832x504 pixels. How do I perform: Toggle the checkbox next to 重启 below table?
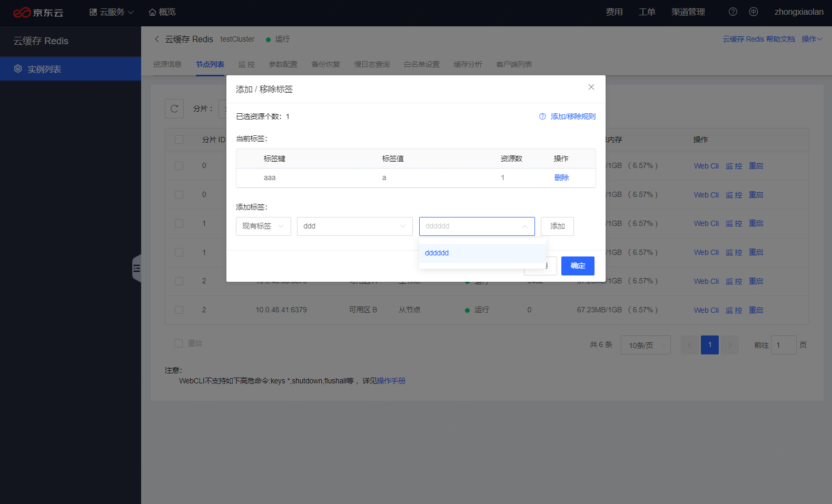coord(179,343)
